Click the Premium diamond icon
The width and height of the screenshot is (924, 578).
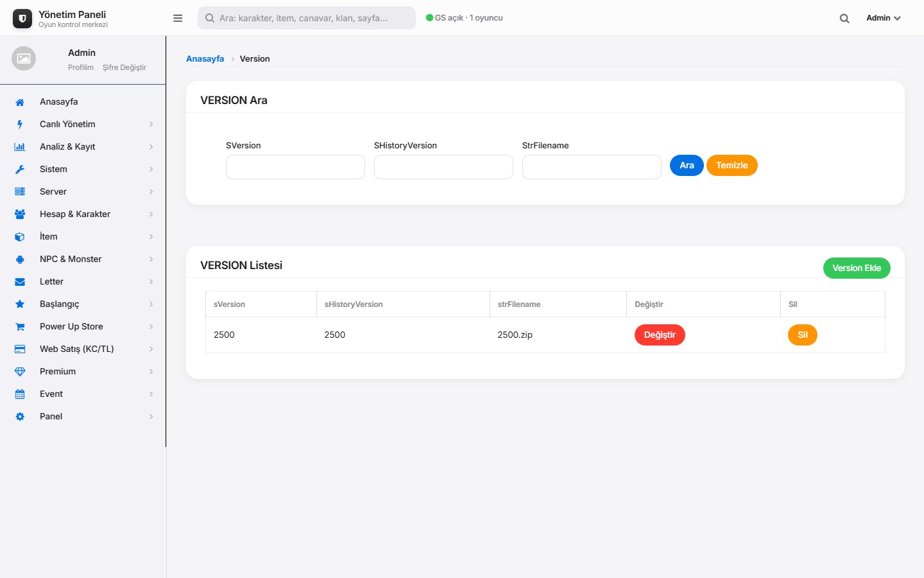(x=20, y=372)
